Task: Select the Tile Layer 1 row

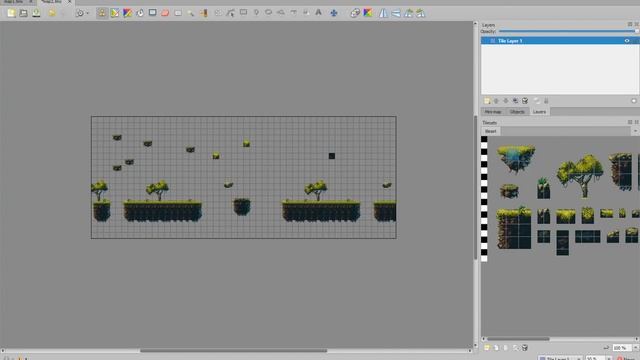Action: point(560,41)
